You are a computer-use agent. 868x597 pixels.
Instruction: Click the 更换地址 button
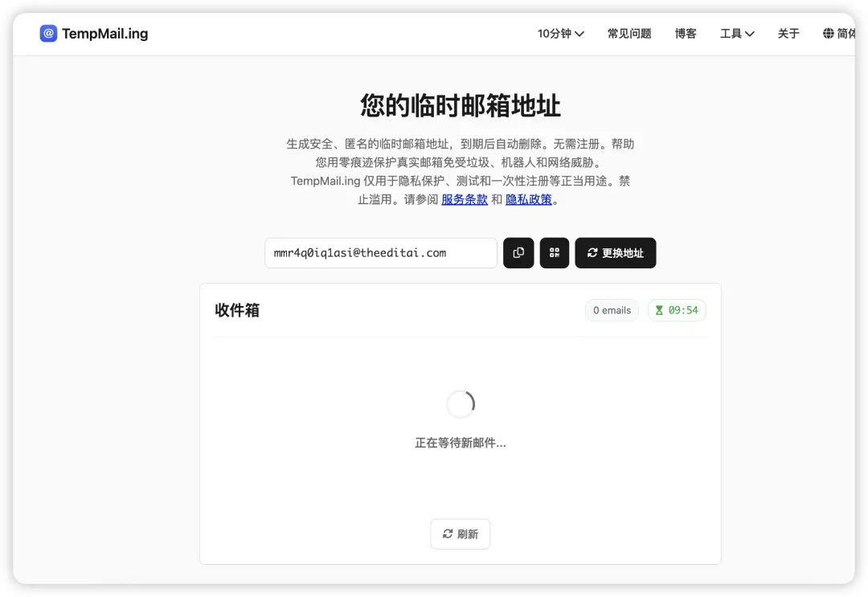pyautogui.click(x=615, y=253)
